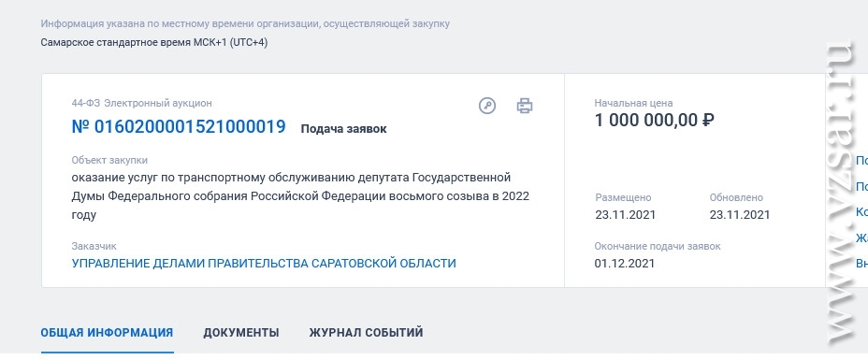
Task: Click the initial price 1 000 000,00 ₽
Action: (655, 120)
